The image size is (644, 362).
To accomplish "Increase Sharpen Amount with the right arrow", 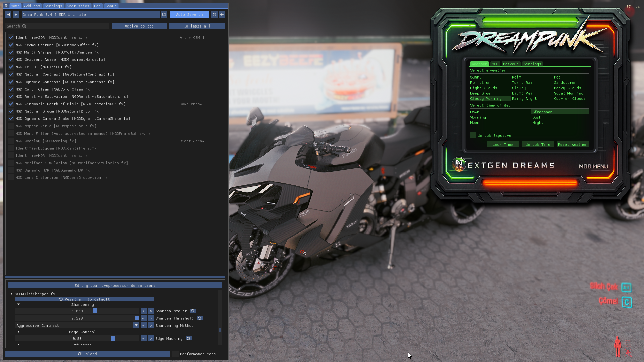I will click(x=151, y=311).
